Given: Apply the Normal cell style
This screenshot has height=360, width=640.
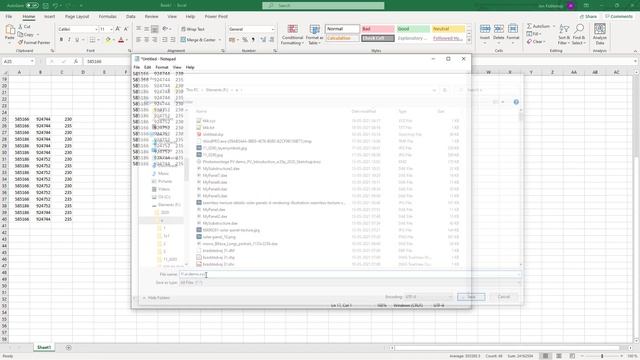Looking at the screenshot, I should [x=342, y=29].
